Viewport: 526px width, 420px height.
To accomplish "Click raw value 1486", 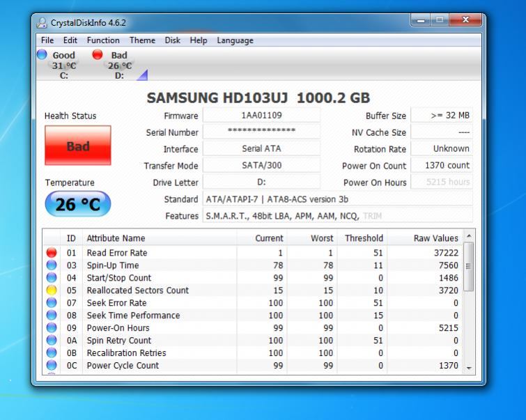I will click(x=449, y=277).
